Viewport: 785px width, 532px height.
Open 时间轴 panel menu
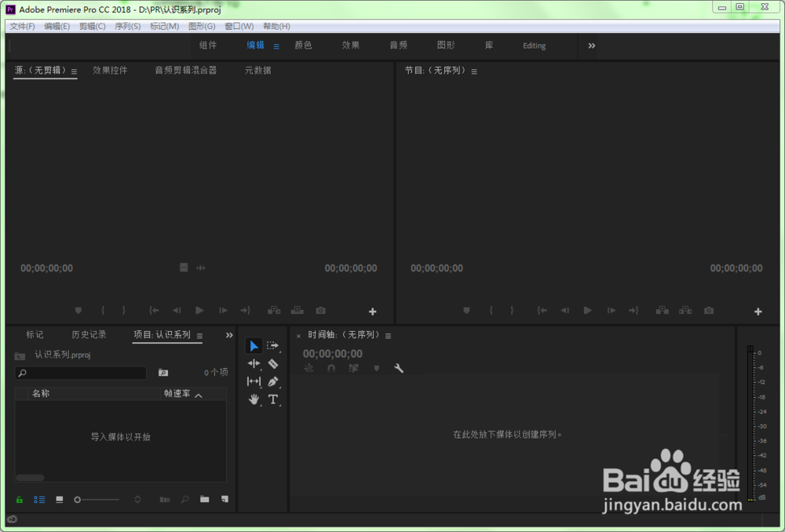388,336
